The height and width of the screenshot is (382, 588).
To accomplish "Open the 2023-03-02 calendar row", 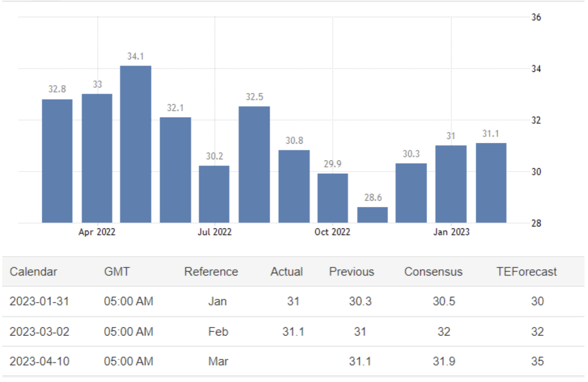I will click(39, 332).
